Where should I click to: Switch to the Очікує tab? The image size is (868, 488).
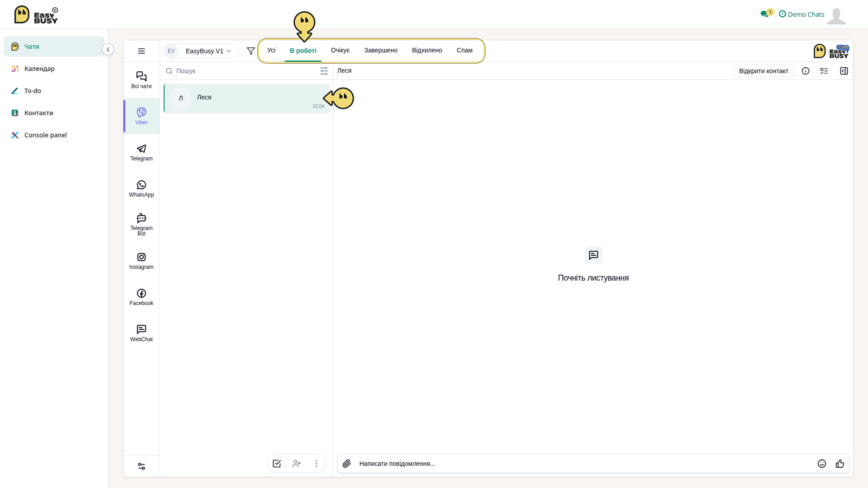(x=340, y=50)
